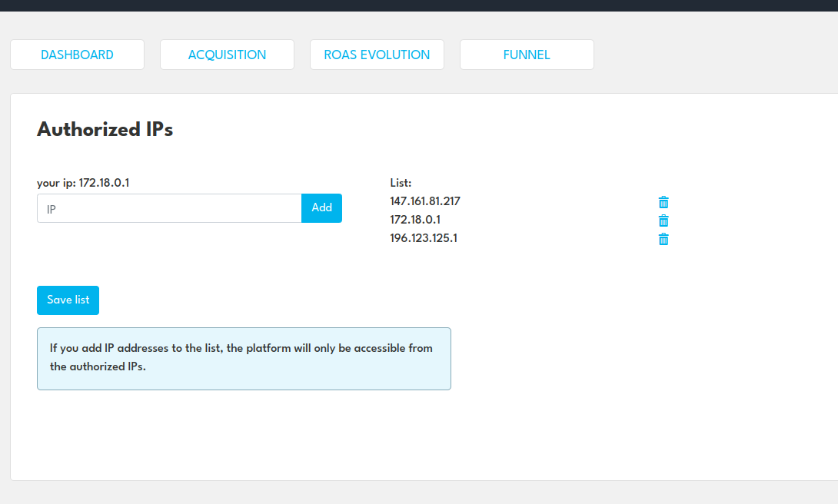View the ROAS EVOLUTION tab
Screen dimensions: 838x504
click(x=377, y=55)
